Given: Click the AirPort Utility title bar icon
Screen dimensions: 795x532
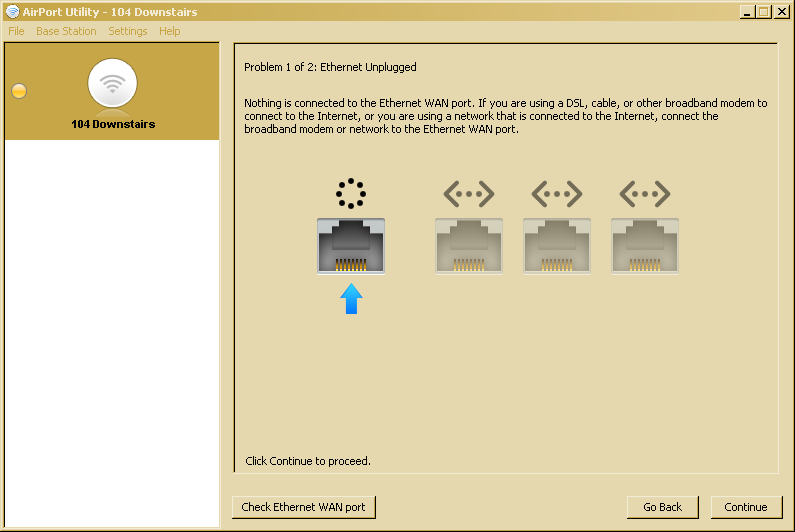Looking at the screenshot, I should [x=13, y=12].
